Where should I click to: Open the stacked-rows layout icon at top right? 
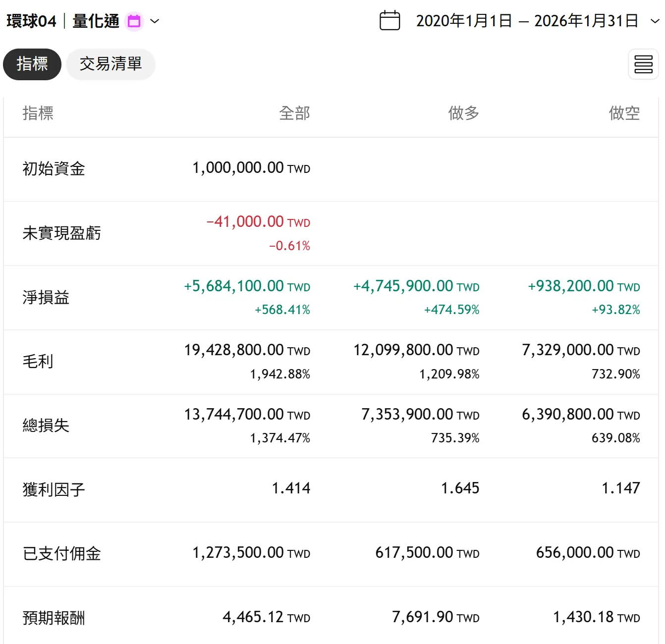coord(643,64)
